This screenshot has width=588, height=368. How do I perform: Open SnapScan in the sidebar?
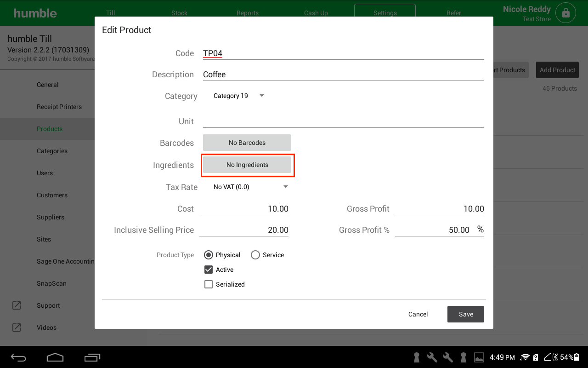(47, 283)
